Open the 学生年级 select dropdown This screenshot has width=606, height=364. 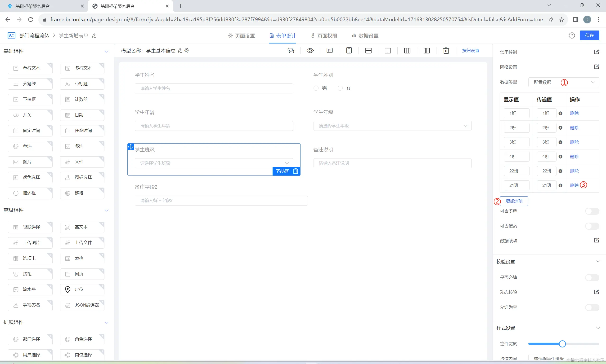392,126
